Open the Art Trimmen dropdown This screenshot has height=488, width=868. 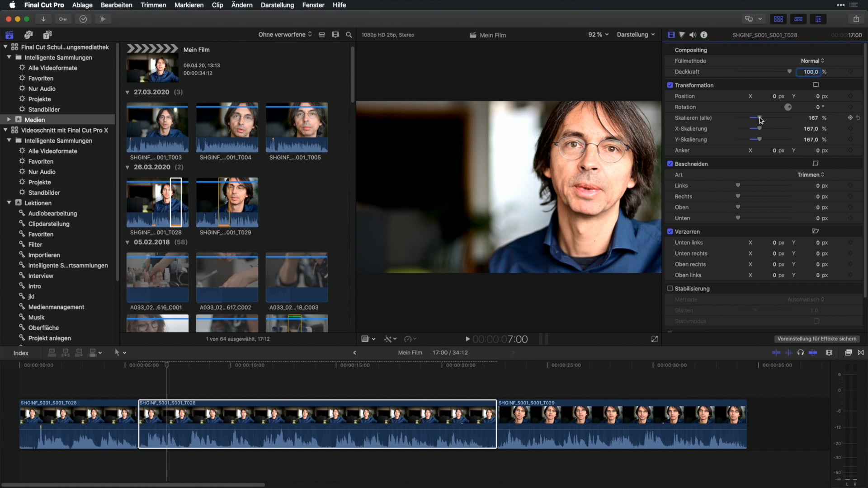[x=811, y=174]
